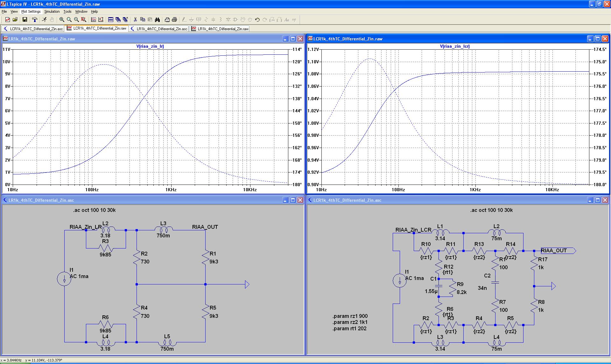Click the '.param rz1 900' directive
The width and height of the screenshot is (611, 364).
(350, 316)
